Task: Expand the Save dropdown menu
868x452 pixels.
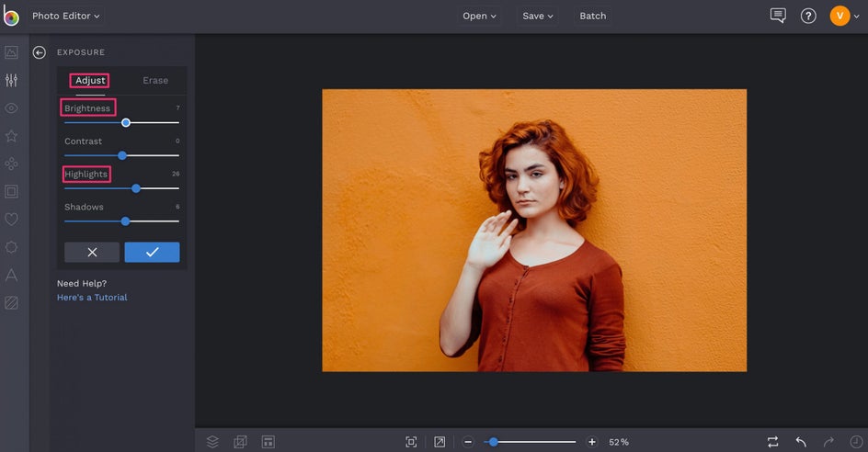Action: coord(538,16)
